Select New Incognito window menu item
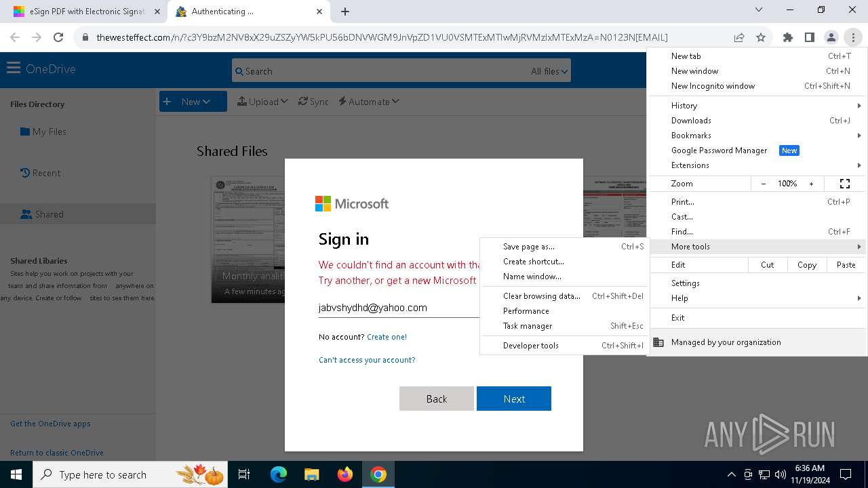 point(758,86)
